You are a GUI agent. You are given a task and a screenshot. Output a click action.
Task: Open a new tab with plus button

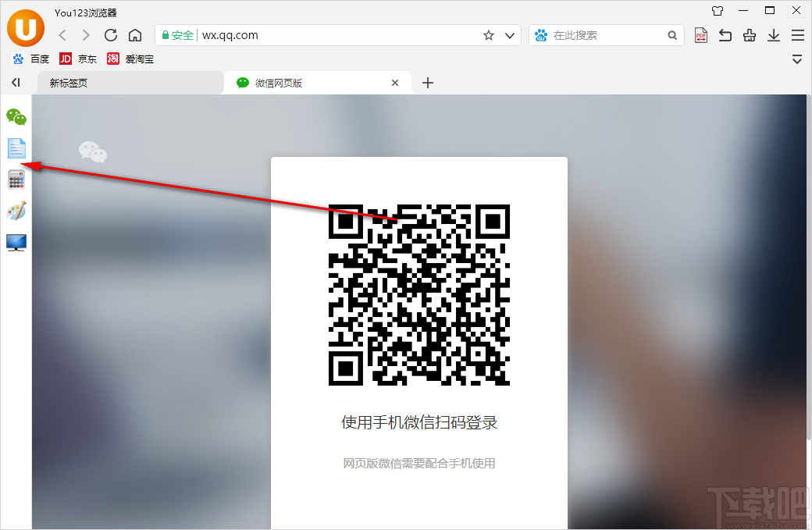[427, 83]
